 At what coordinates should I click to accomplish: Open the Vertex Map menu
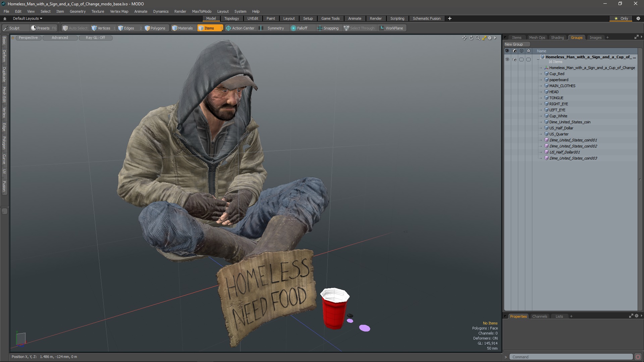click(x=119, y=11)
